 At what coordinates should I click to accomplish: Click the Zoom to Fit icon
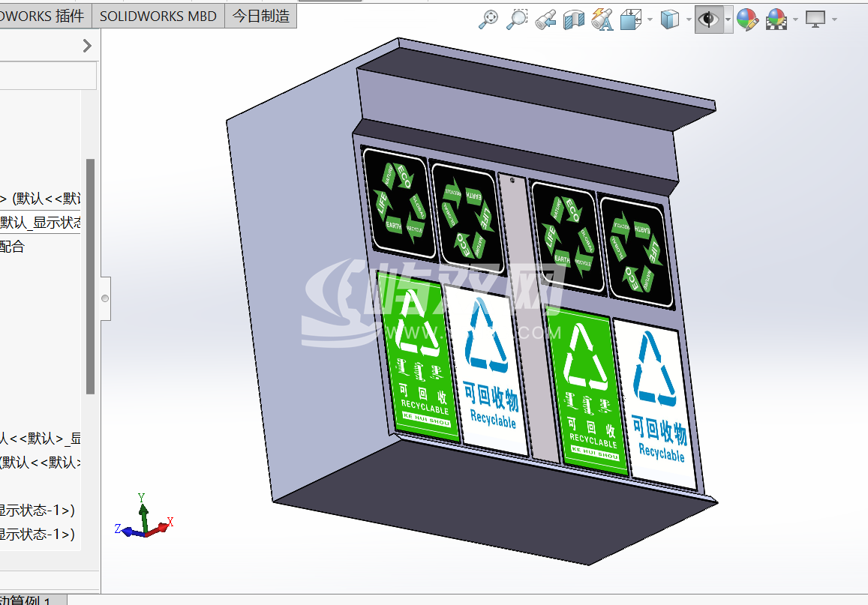[488, 19]
